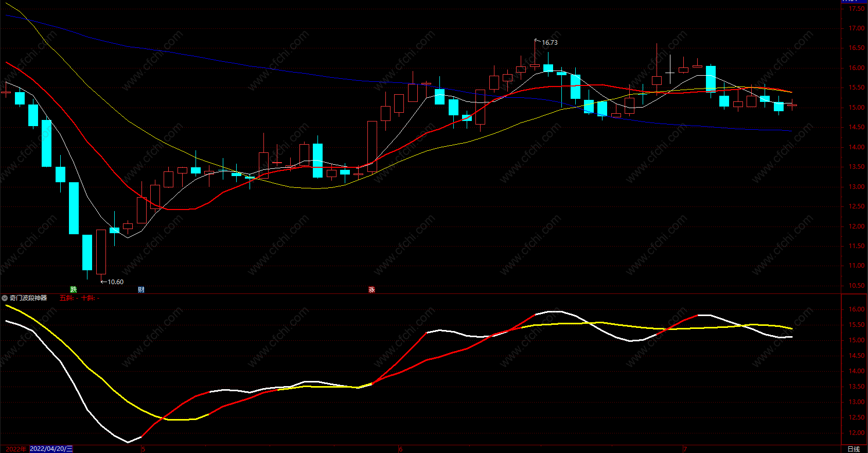
Task: Click the 16.73 high price annotation
Action: 550,43
